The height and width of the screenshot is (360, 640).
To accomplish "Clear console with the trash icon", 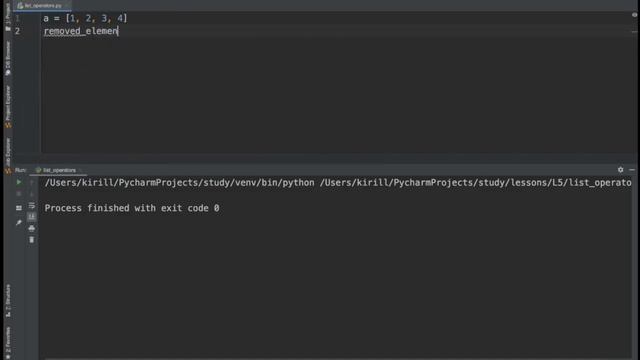I will [x=31, y=240].
